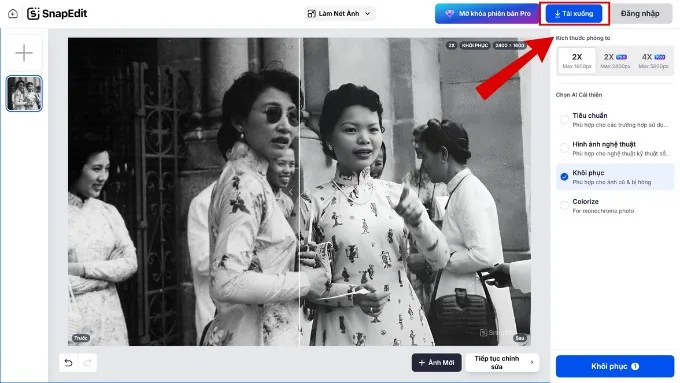Click the 2X badge on image
The width and height of the screenshot is (680, 383).
pos(451,45)
